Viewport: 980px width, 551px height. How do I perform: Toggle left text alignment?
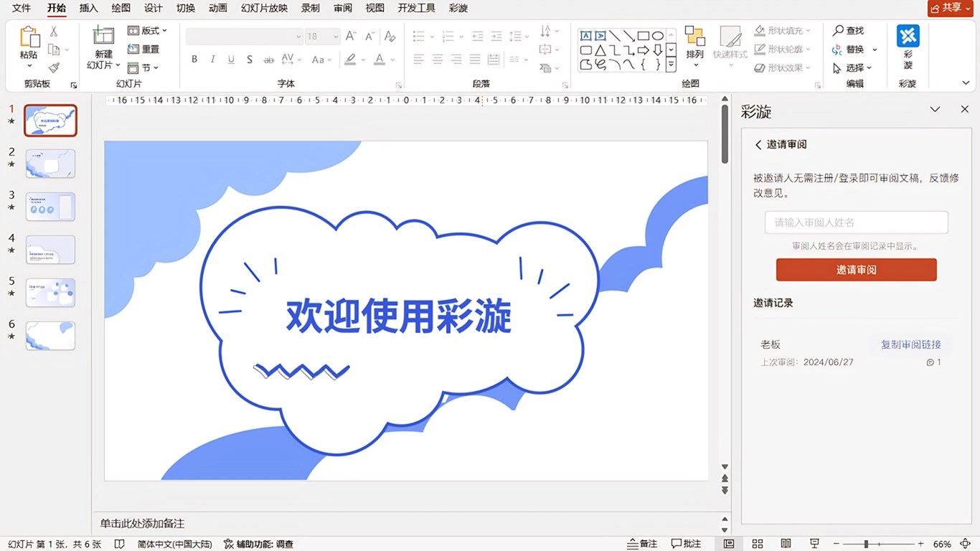tap(419, 60)
